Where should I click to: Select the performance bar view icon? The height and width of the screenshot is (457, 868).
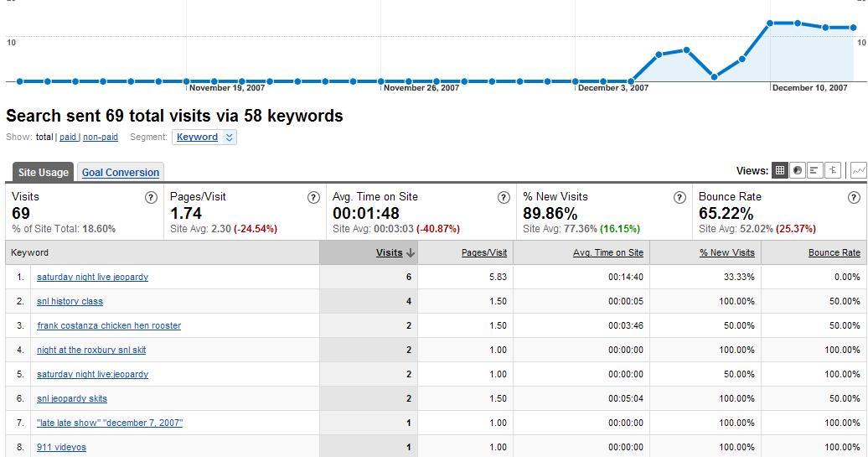814,170
